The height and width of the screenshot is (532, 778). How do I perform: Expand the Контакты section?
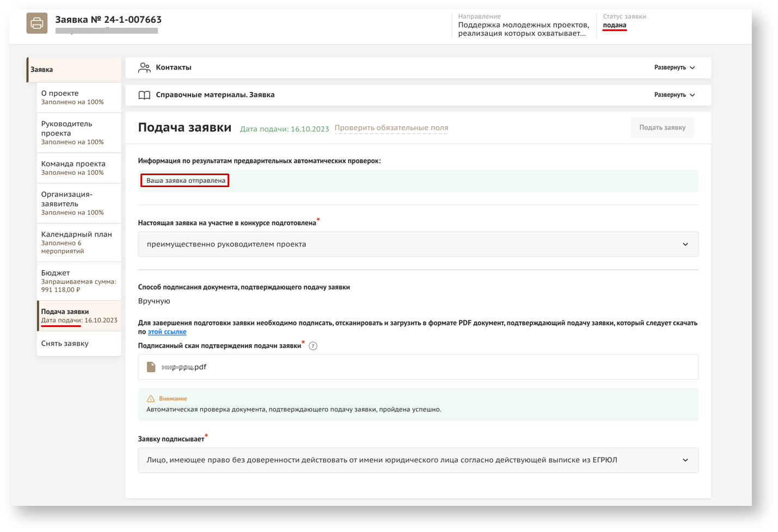click(674, 67)
